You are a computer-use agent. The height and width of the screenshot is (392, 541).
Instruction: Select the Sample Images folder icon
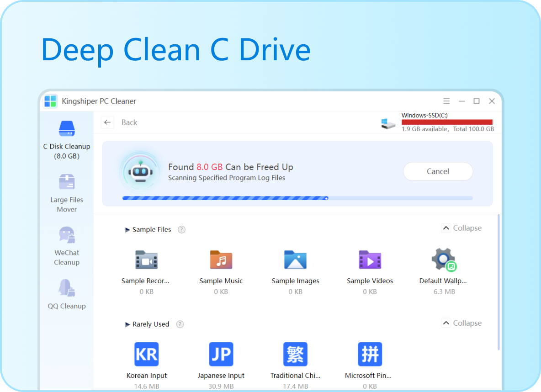(x=295, y=260)
